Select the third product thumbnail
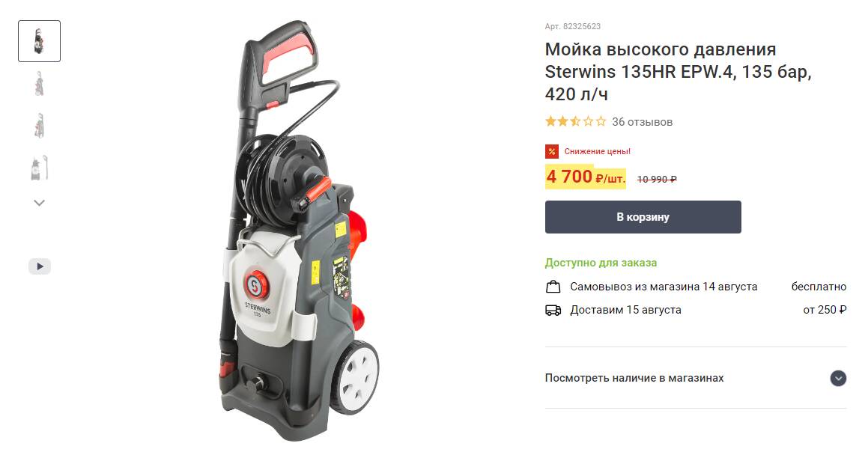 pos(39,126)
